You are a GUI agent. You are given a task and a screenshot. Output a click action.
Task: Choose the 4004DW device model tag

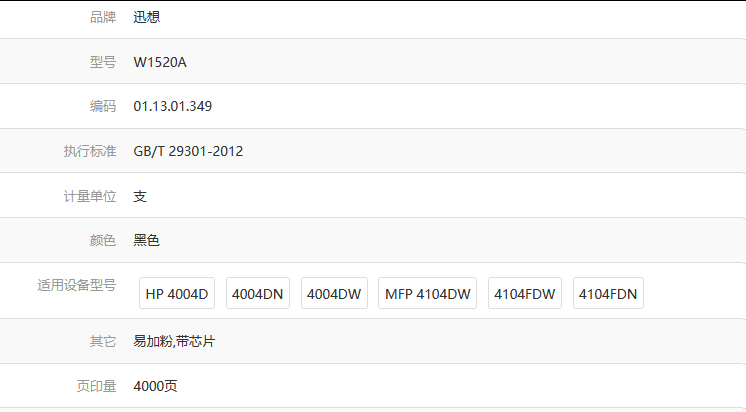(334, 294)
